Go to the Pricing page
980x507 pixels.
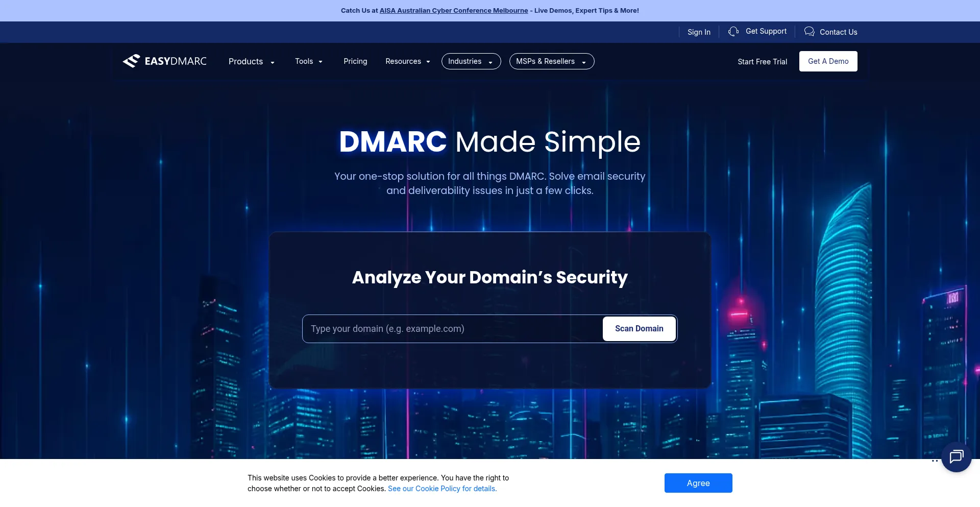tap(355, 62)
